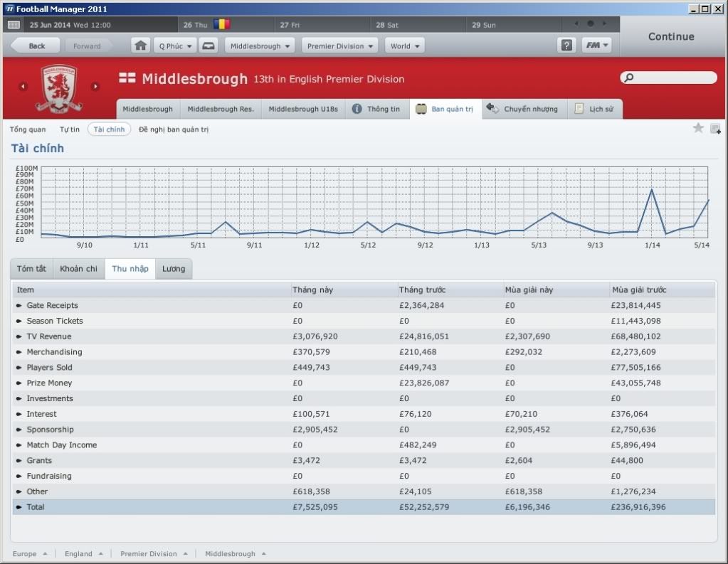The image size is (728, 564).
Task: Select the Thu nhập finance tab
Action: [130, 269]
